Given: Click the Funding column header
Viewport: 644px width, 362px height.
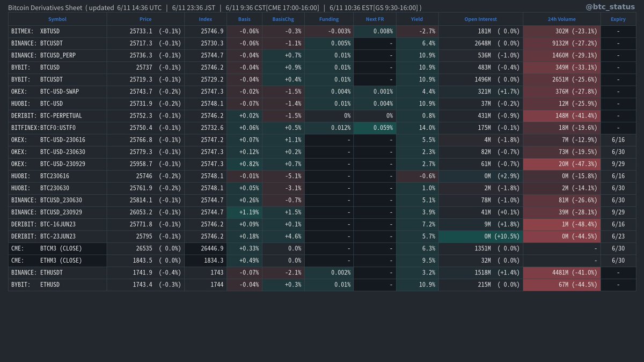Looking at the screenshot, I should [x=329, y=19].
